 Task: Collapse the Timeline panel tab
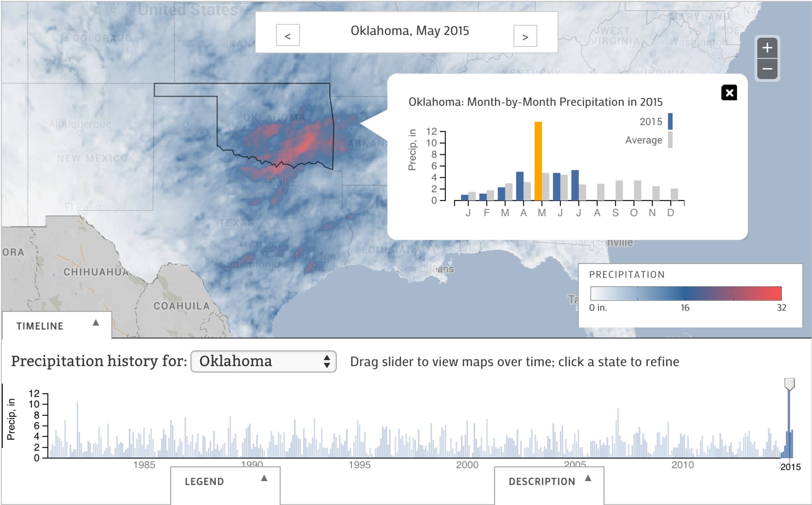pos(40,326)
